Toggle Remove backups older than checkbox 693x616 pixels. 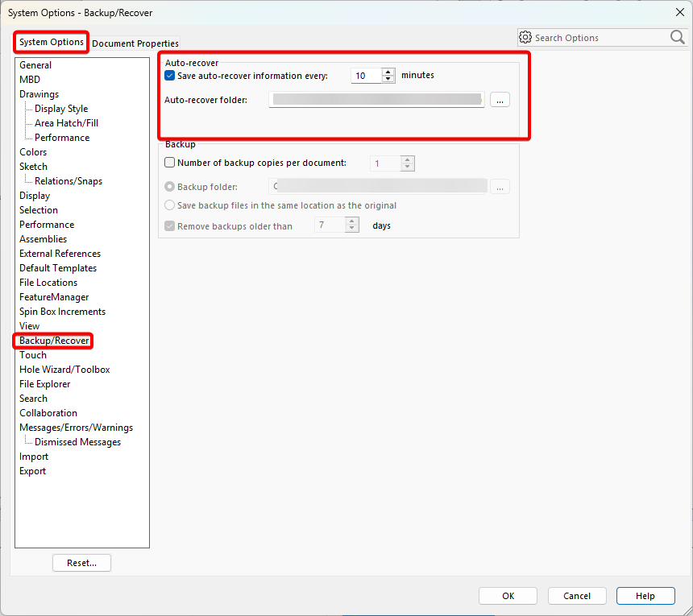click(170, 226)
